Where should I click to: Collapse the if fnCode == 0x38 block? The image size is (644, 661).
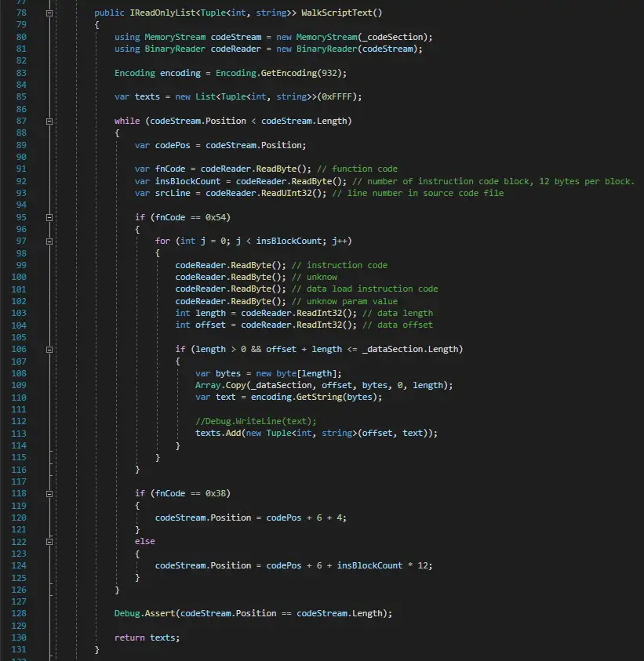coord(49,494)
